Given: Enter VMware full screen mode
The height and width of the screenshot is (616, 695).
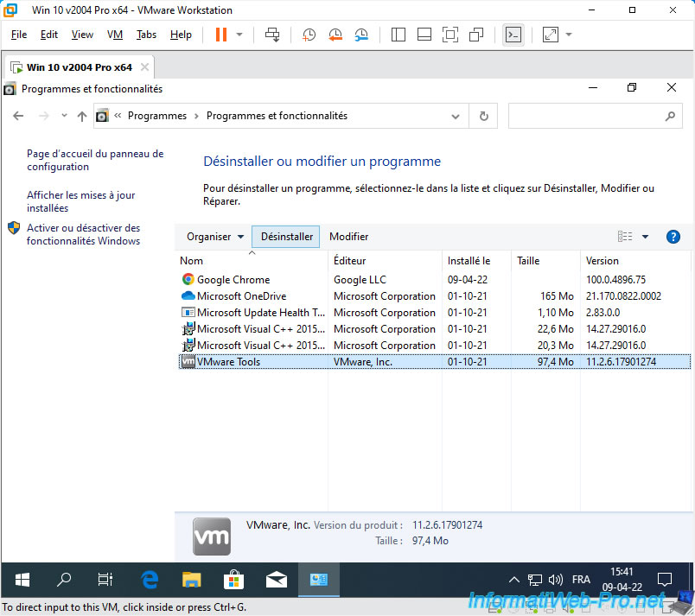Looking at the screenshot, I should tap(450, 35).
